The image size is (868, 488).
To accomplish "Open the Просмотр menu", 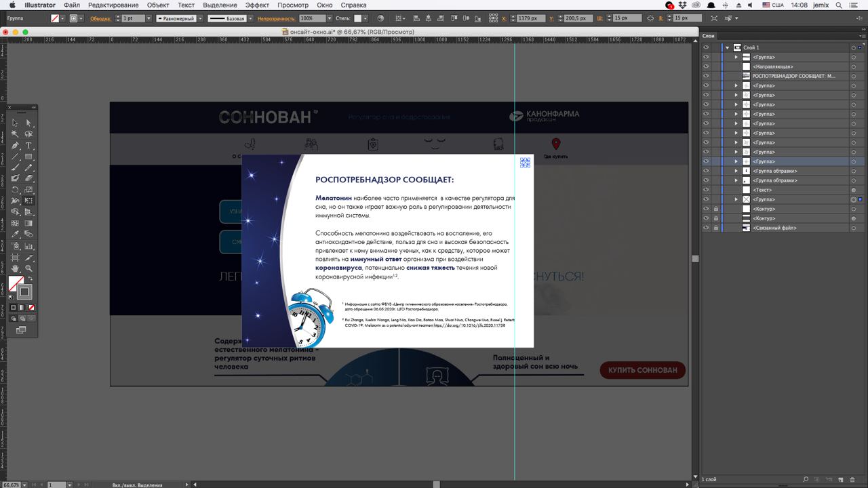I will pos(293,5).
